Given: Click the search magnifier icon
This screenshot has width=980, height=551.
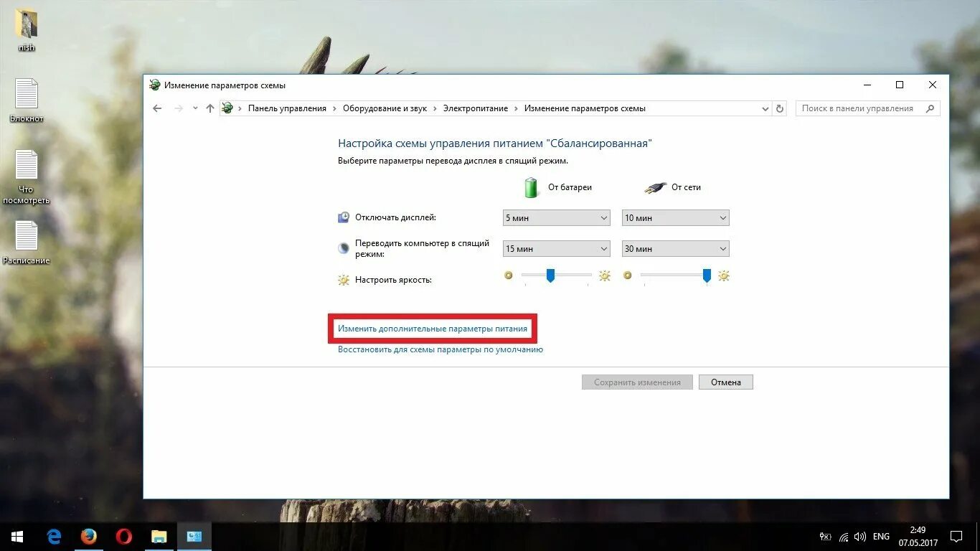Looking at the screenshot, I should (x=930, y=108).
